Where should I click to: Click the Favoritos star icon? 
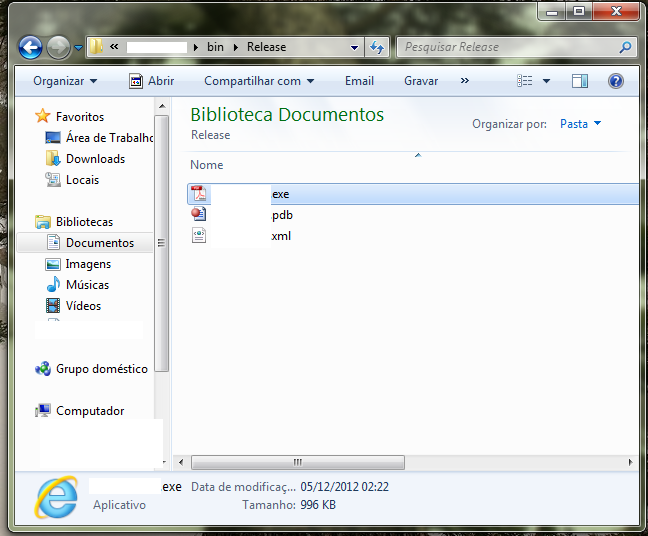coord(43,116)
